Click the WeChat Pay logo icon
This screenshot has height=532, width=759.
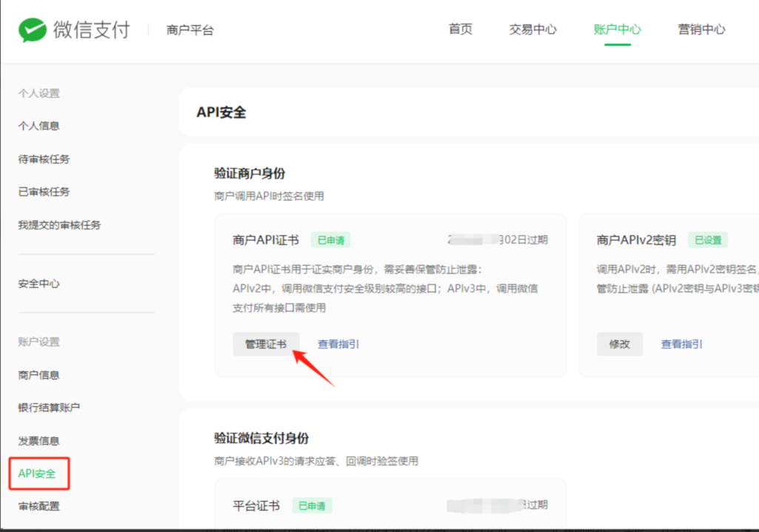[x=33, y=30]
